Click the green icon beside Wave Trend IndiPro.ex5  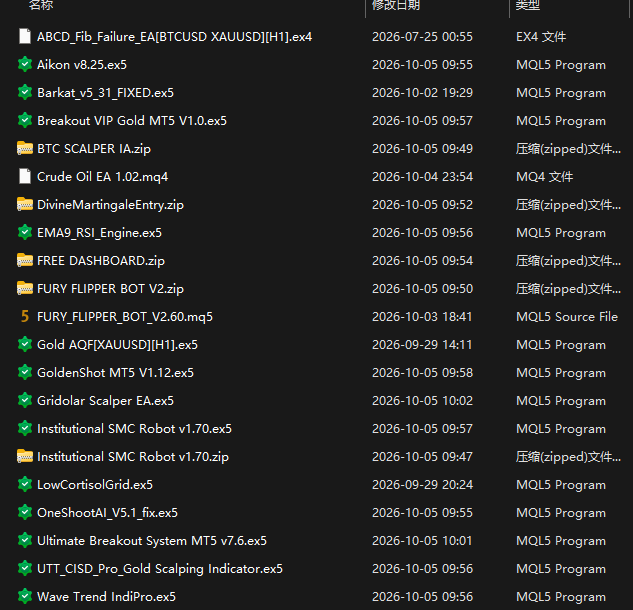[x=25, y=596]
